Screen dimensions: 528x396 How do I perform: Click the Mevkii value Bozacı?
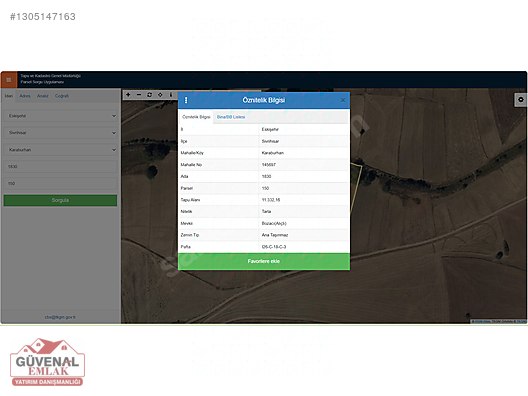point(274,223)
